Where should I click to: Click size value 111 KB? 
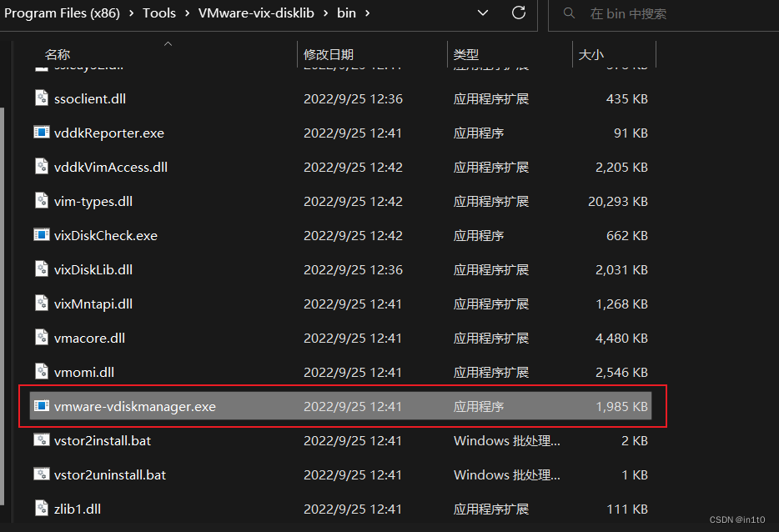[627, 509]
